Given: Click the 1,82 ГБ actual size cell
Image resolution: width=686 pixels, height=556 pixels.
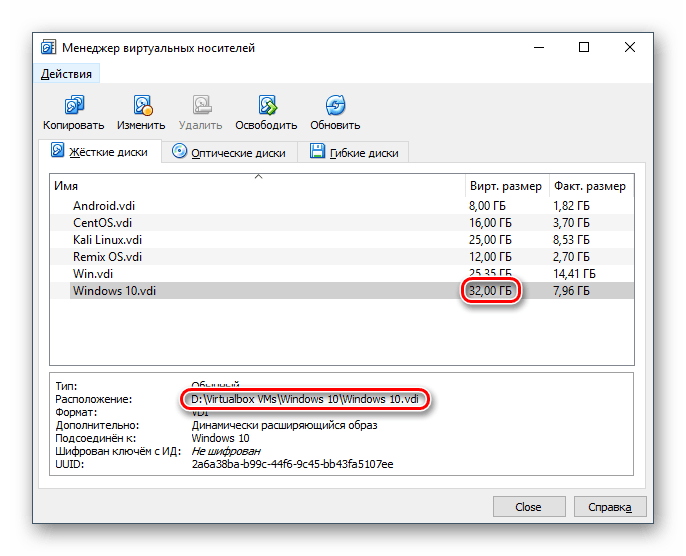Looking at the screenshot, I should coord(571,206).
